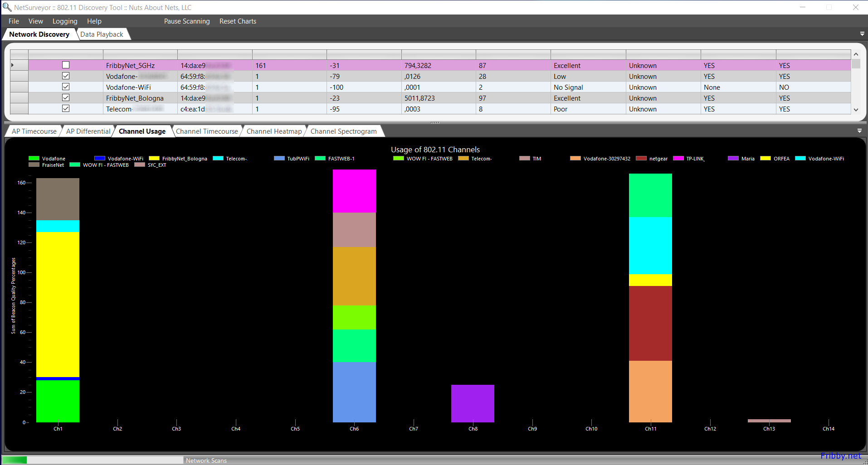
Task: Enable the checkbox for FribbyNet_5GHz
Action: coord(66,65)
